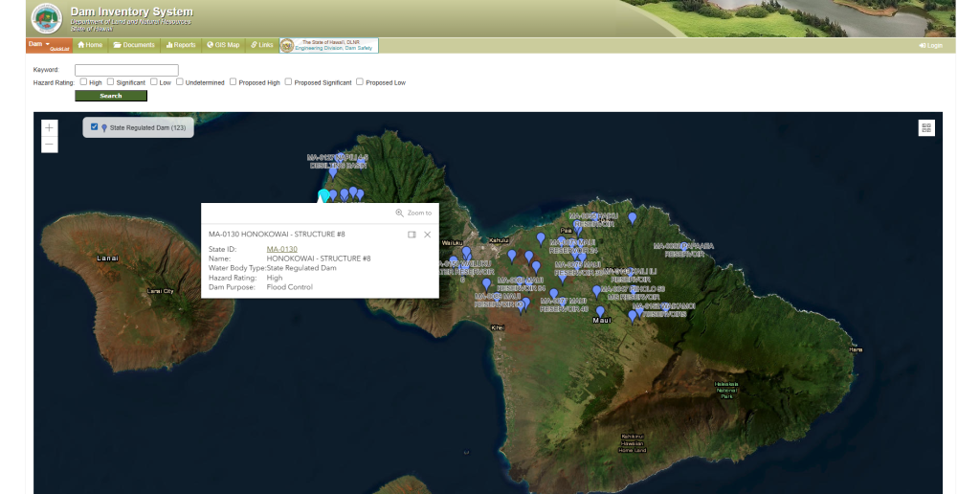
Task: Open the GIS Map tab
Action: click(223, 45)
